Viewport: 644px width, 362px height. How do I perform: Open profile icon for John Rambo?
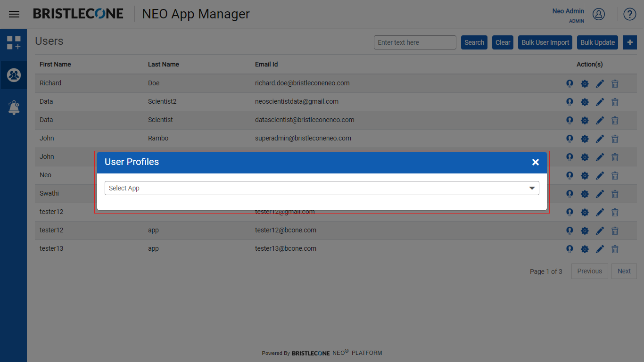pyautogui.click(x=570, y=139)
